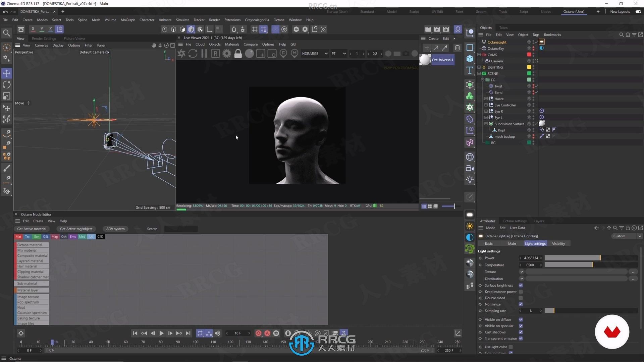Toggle Z axis lock

pos(50,29)
